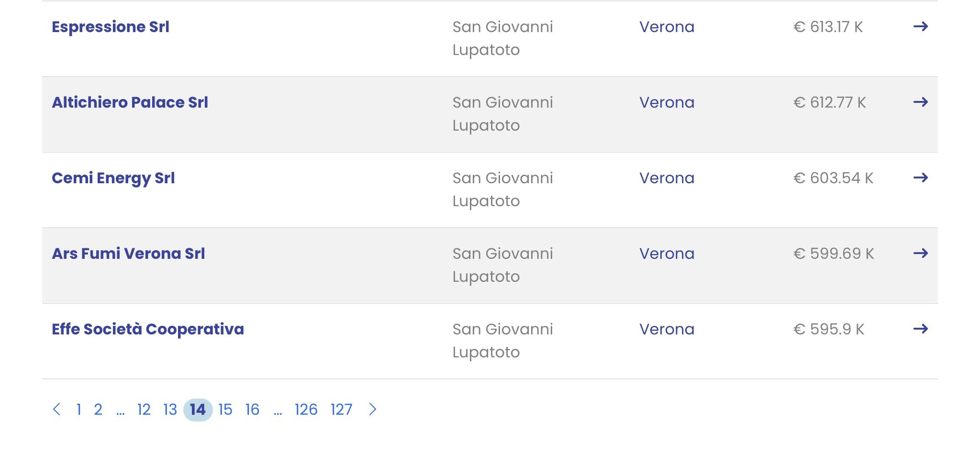The image size is (980, 455).
Task: Click Verona link in Effe Società Cooperativa row
Action: [667, 329]
